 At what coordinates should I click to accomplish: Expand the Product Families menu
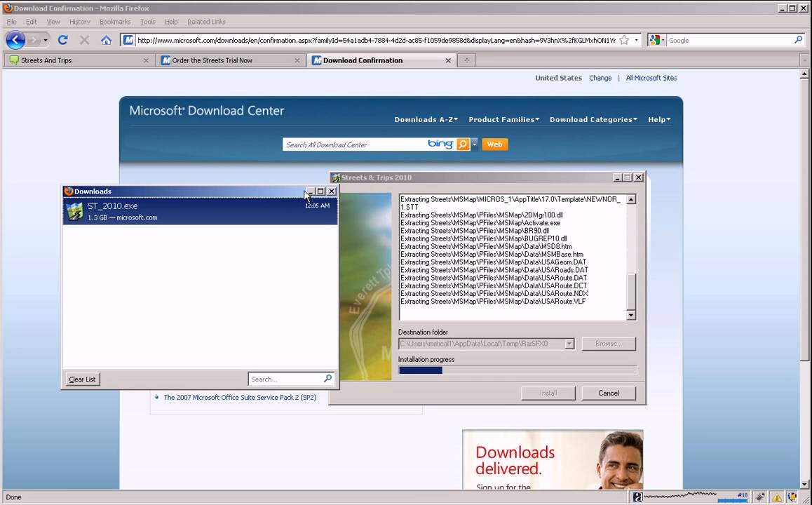tap(504, 119)
